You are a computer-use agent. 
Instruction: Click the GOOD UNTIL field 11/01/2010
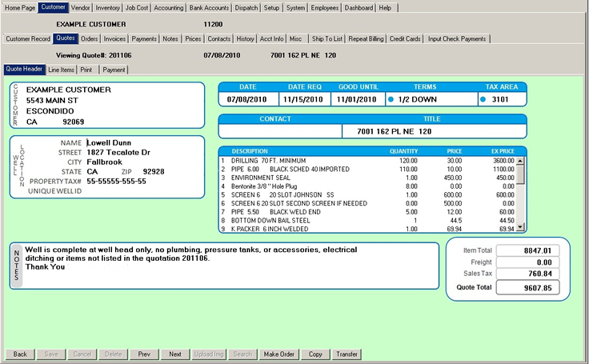click(x=356, y=99)
